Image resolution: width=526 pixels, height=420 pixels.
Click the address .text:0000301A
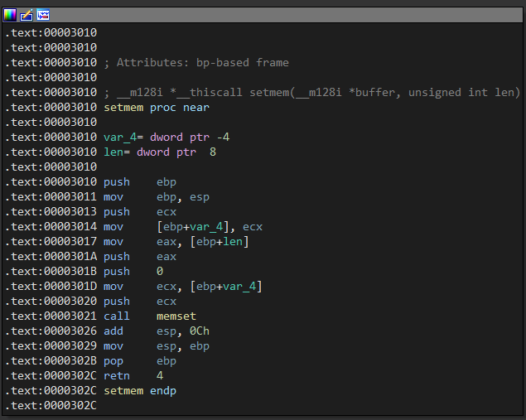coord(51,257)
